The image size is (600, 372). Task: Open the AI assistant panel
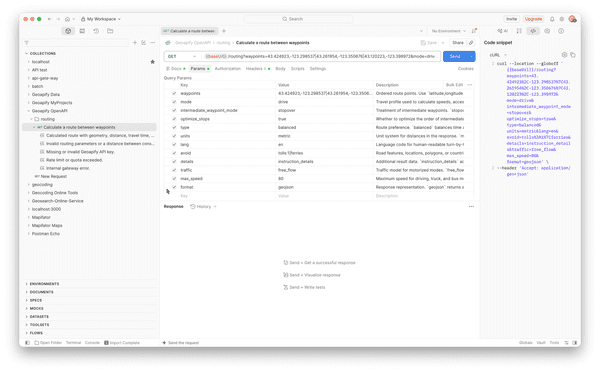pos(502,31)
